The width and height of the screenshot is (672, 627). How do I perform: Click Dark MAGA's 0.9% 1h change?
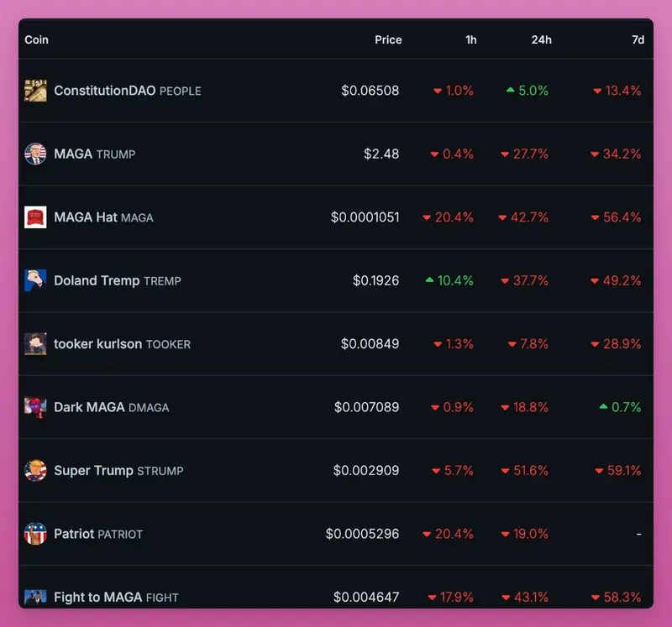(452, 407)
